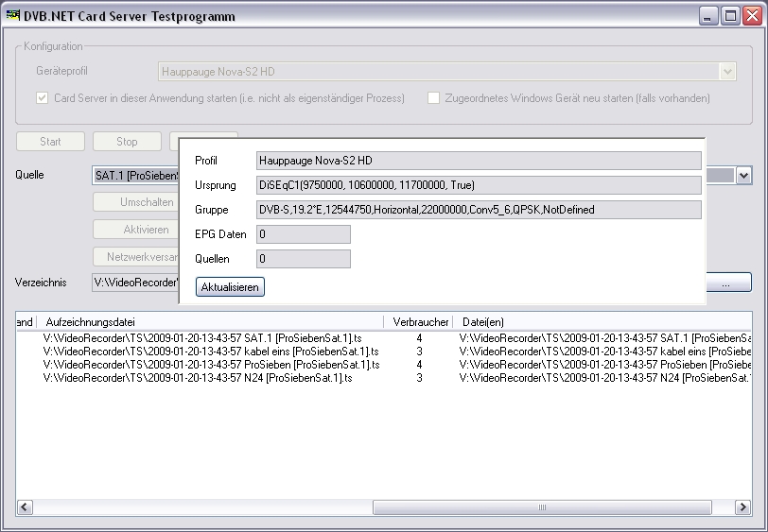Click the Verbraucher column header
This screenshot has width=768, height=532.
(x=420, y=322)
